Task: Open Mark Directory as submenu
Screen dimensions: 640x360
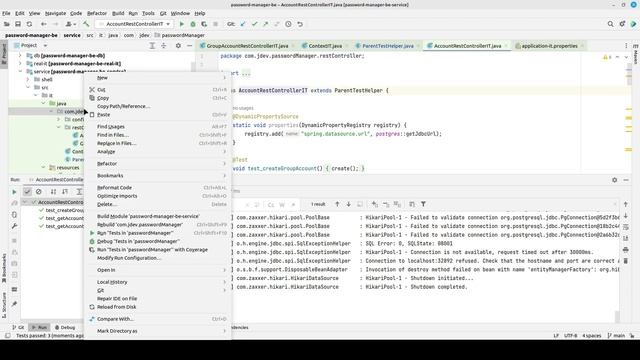Action: point(158,331)
